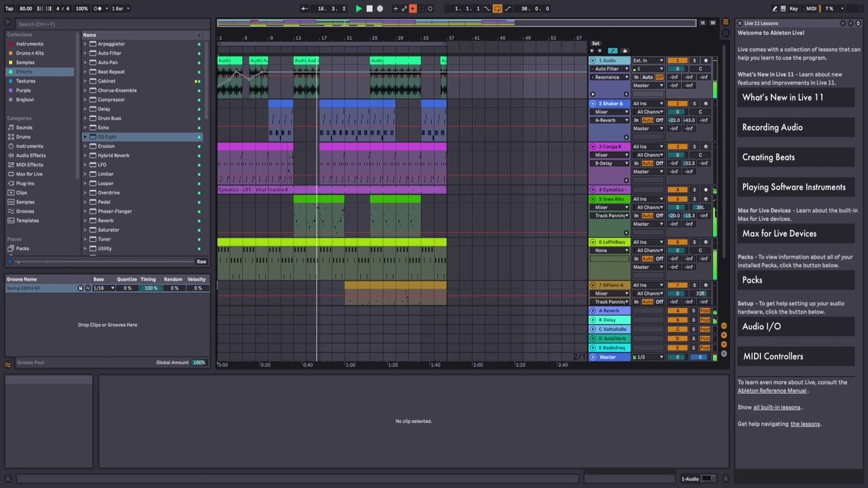This screenshot has width=868, height=488.
Task: Show or hide Mixer section
Action: click(x=724, y=344)
